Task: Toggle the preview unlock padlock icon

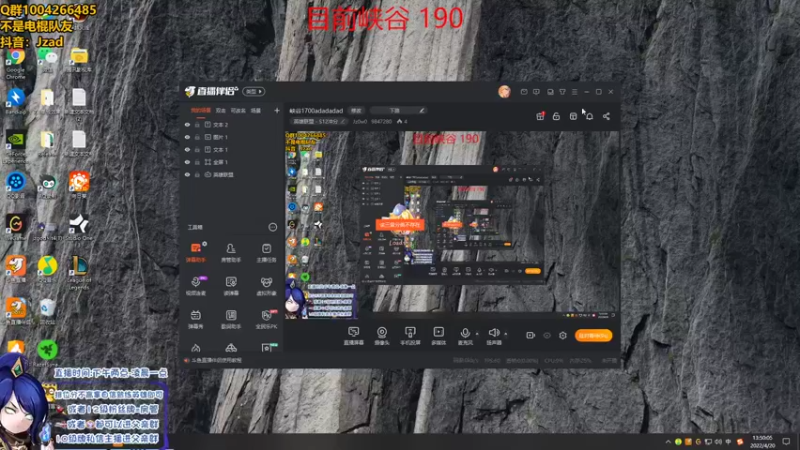Action: 556,116
